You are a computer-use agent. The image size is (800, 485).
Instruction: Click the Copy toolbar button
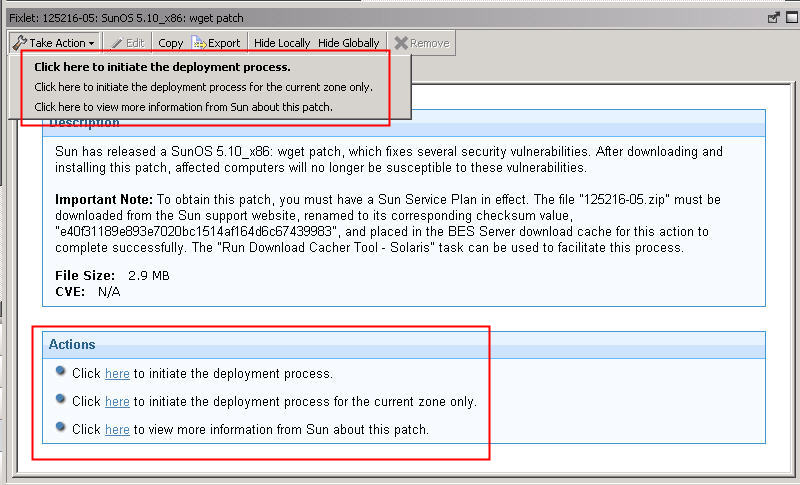[x=170, y=43]
